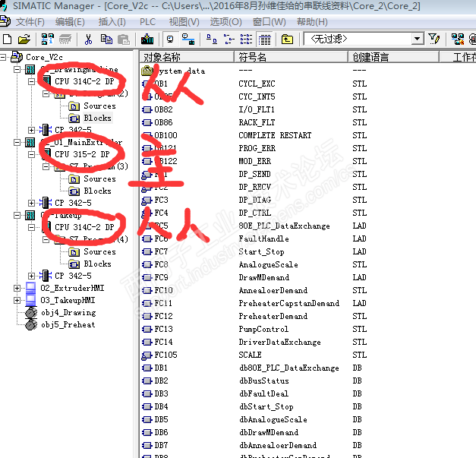Open the 帮助(H) menu

click(312, 22)
